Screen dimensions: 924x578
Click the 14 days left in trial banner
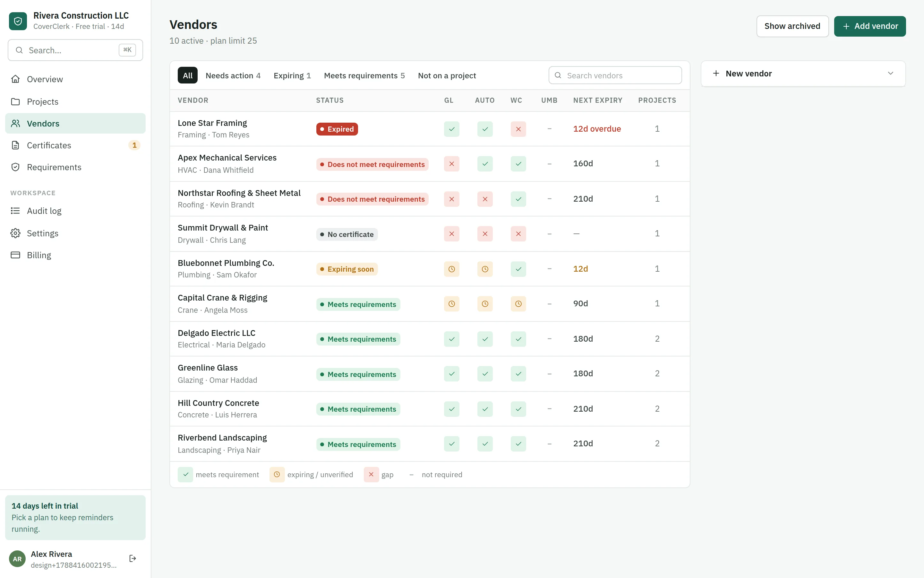click(x=75, y=517)
